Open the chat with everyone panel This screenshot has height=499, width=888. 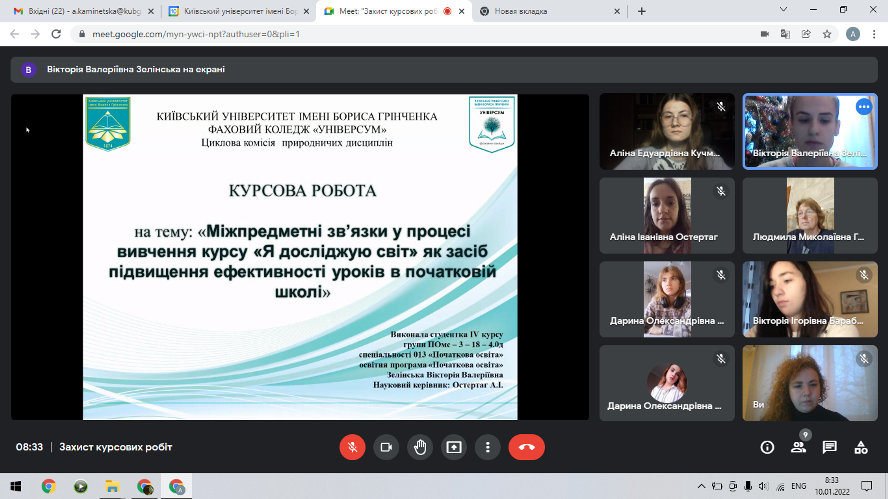[829, 447]
